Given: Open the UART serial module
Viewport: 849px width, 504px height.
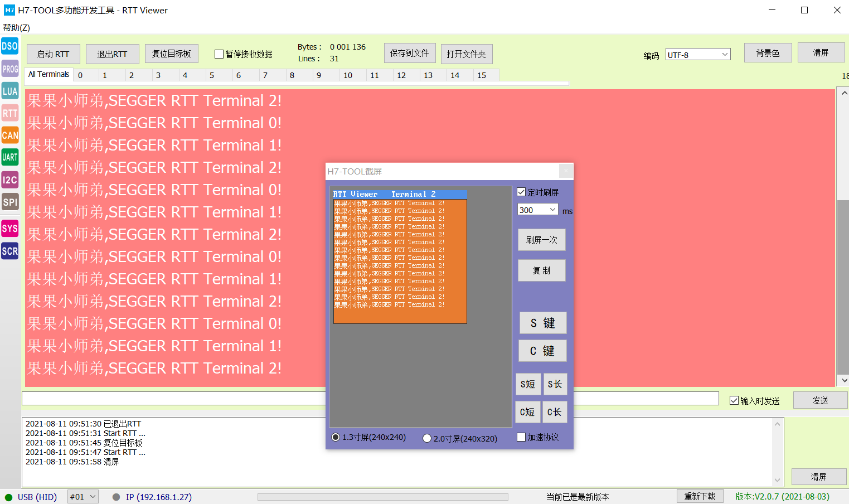Looking at the screenshot, I should pos(9,157).
